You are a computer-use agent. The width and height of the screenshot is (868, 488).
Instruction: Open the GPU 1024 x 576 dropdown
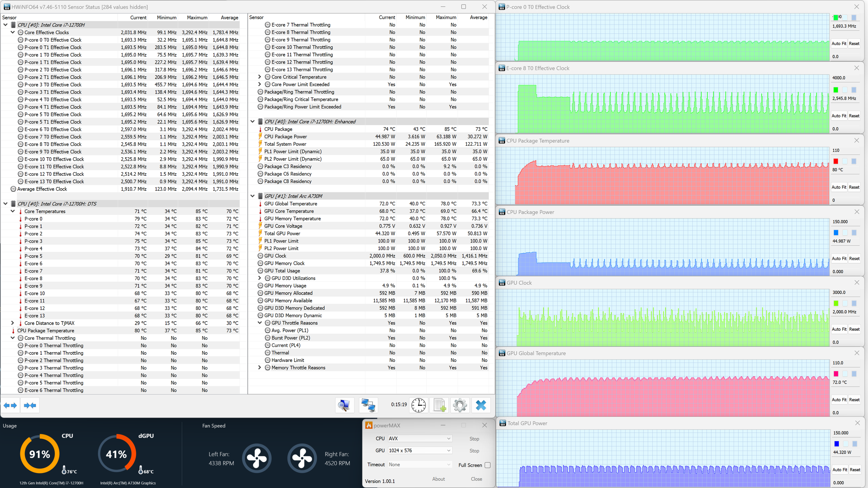(420, 451)
